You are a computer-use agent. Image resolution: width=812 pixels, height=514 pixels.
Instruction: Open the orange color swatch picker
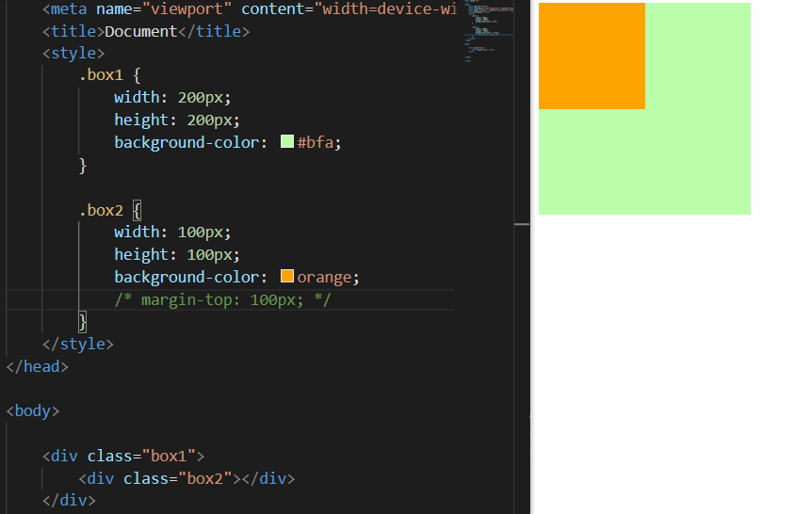[287, 276]
